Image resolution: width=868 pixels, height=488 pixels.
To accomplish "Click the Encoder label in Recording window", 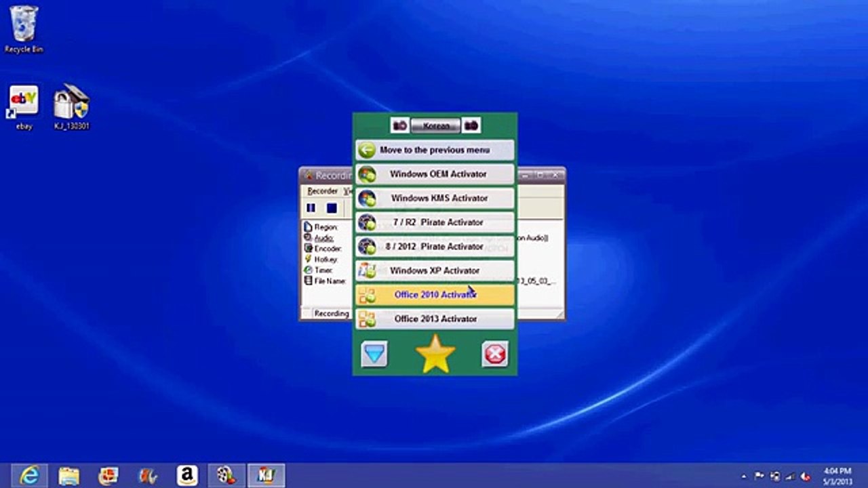I will coord(328,249).
